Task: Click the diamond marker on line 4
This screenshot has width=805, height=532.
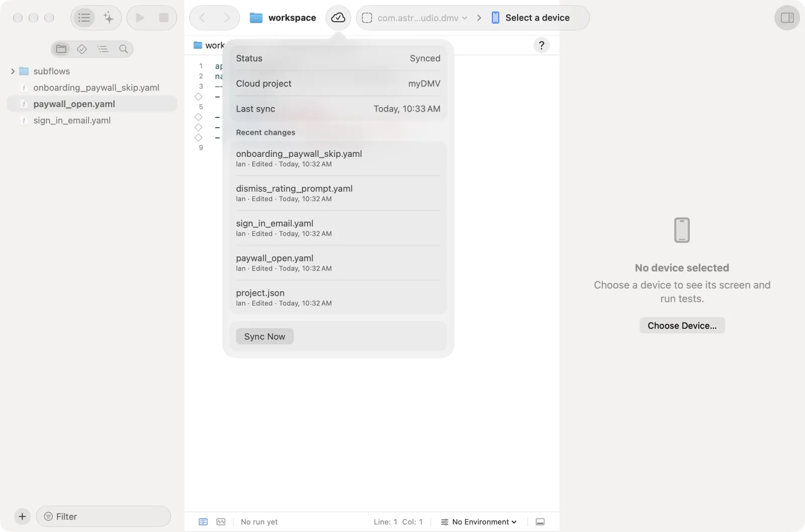Action: (198, 97)
